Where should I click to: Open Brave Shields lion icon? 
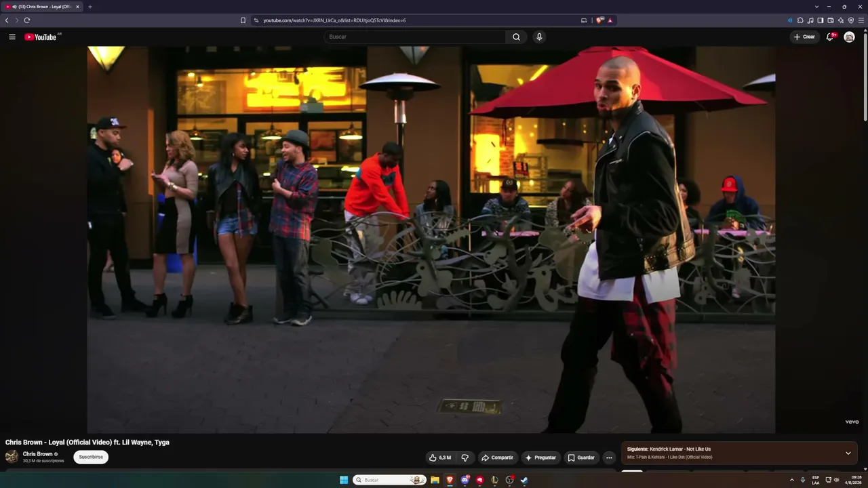tap(599, 20)
